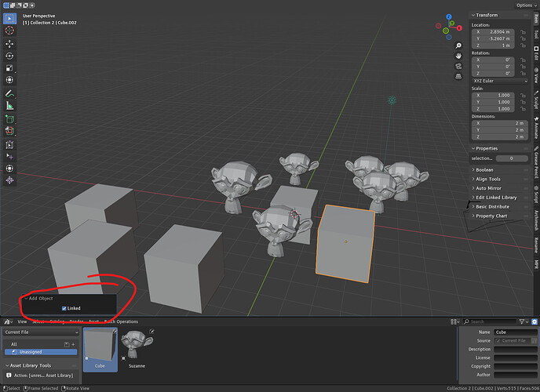Click the red X axis on gizmo

[459, 28]
